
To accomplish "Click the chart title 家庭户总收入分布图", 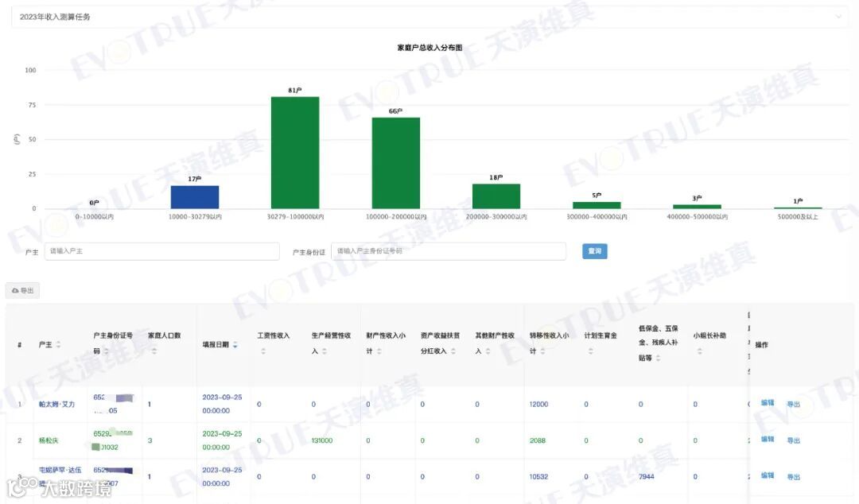I will pyautogui.click(x=429, y=48).
